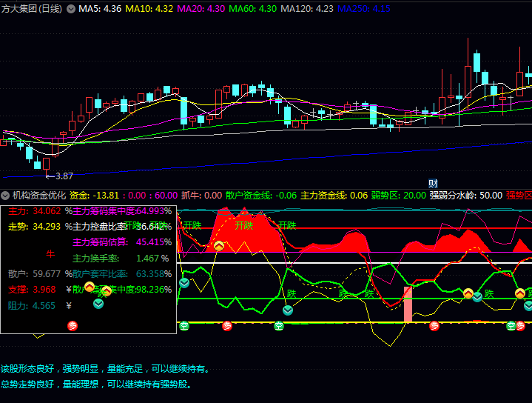
Task: Click the teal arrow icon right of 散户套牢比率 value
Action: [x=183, y=283]
